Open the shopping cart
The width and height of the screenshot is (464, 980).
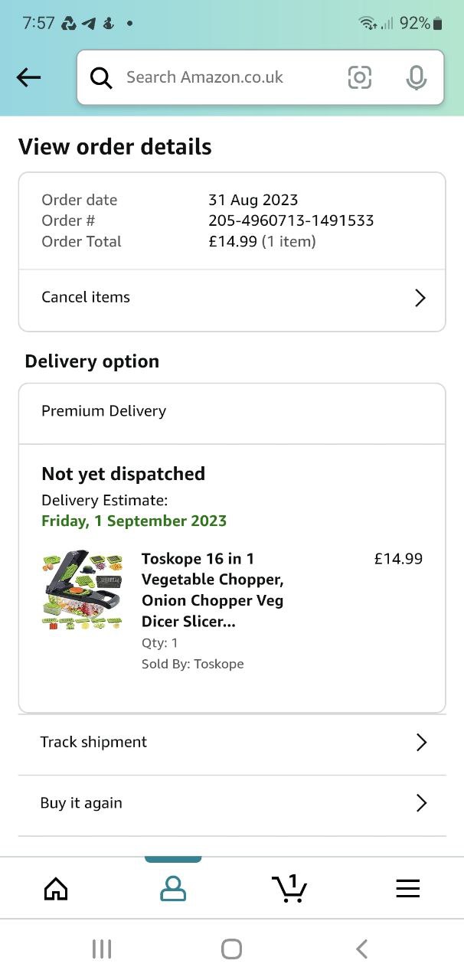point(289,888)
